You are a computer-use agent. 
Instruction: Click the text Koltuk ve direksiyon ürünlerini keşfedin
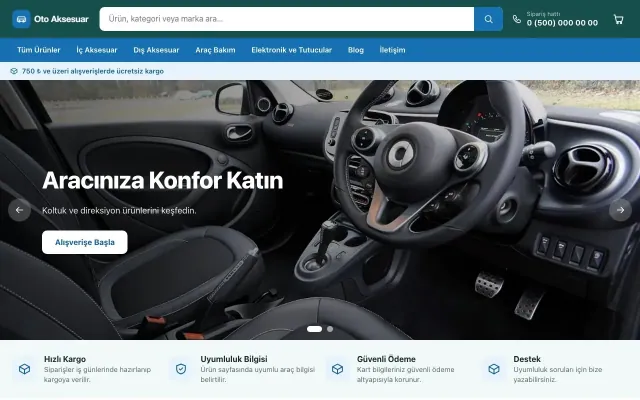point(119,211)
